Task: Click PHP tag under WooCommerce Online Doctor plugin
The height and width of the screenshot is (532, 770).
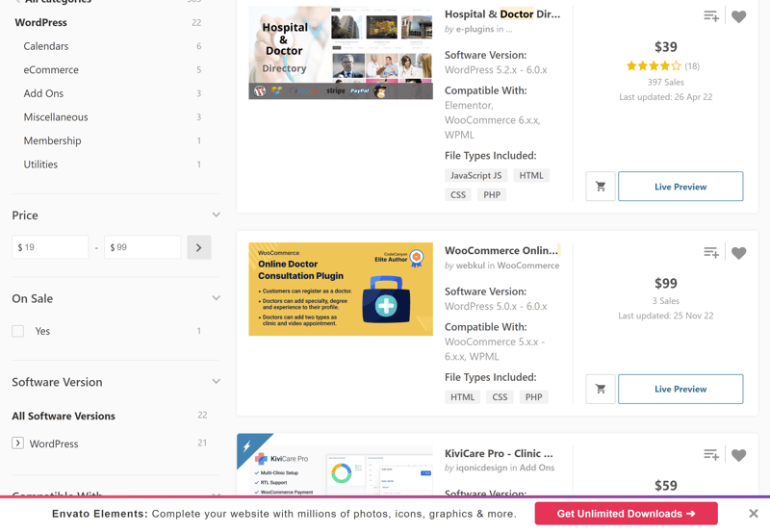Action: tap(534, 397)
